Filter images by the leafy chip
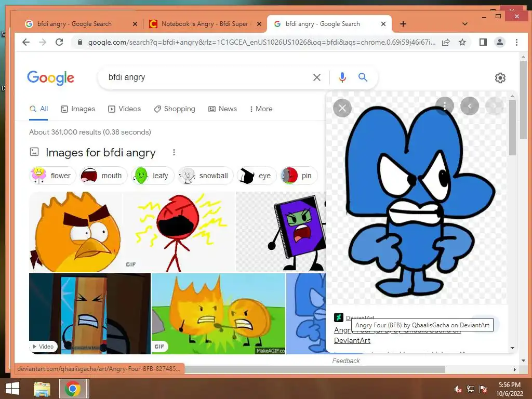This screenshot has height=399, width=532. [152, 176]
